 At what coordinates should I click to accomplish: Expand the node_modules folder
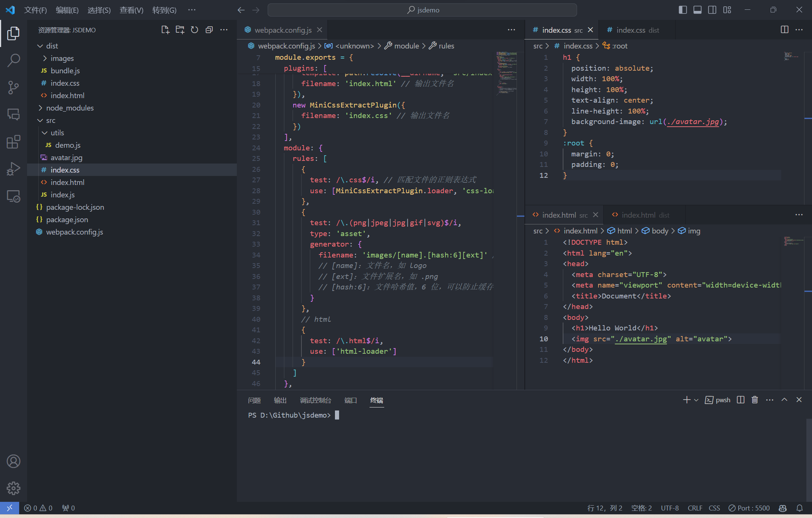[70, 108]
